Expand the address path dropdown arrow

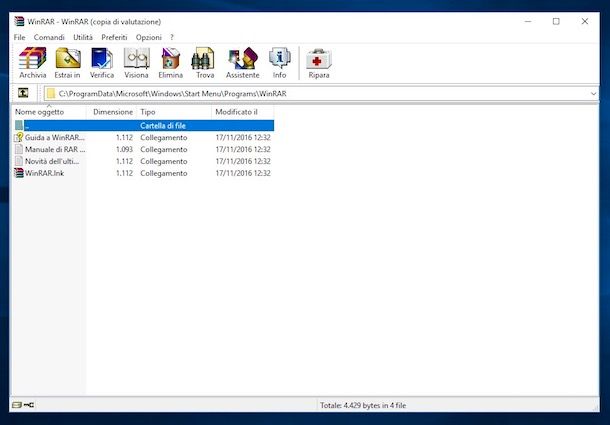click(593, 93)
